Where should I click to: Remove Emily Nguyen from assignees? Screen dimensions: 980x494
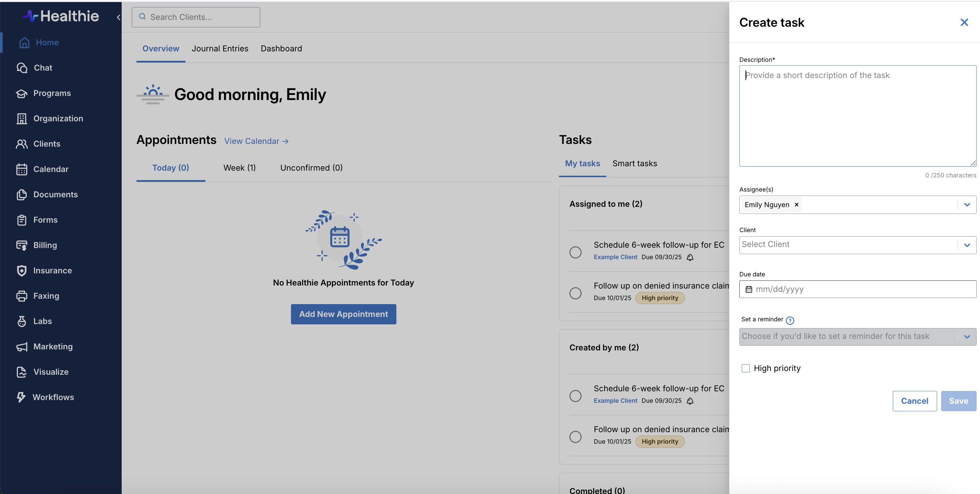coord(796,205)
